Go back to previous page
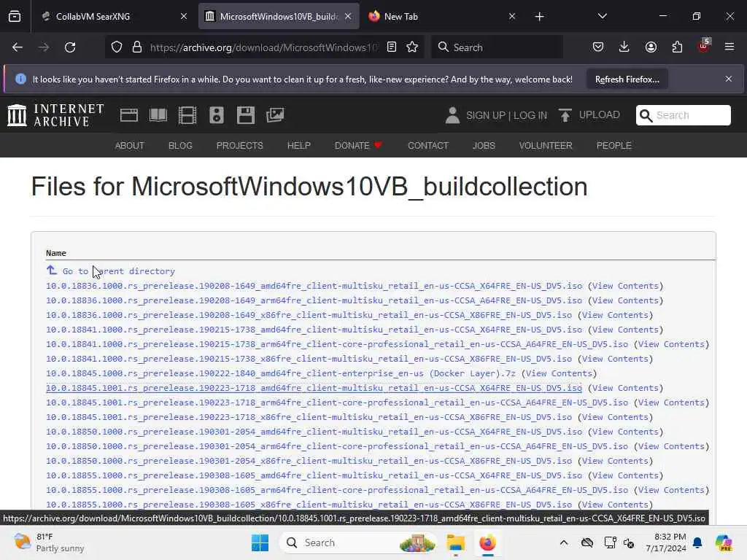 click(18, 47)
